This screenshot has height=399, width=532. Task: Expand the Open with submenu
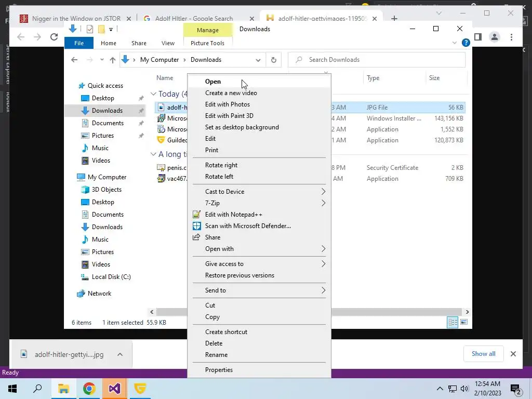(259, 249)
